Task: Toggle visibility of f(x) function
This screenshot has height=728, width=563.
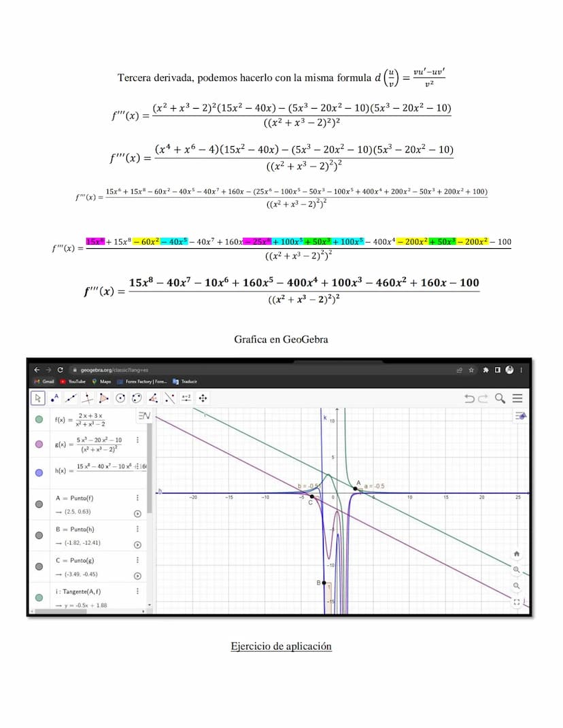Action: 39,419
